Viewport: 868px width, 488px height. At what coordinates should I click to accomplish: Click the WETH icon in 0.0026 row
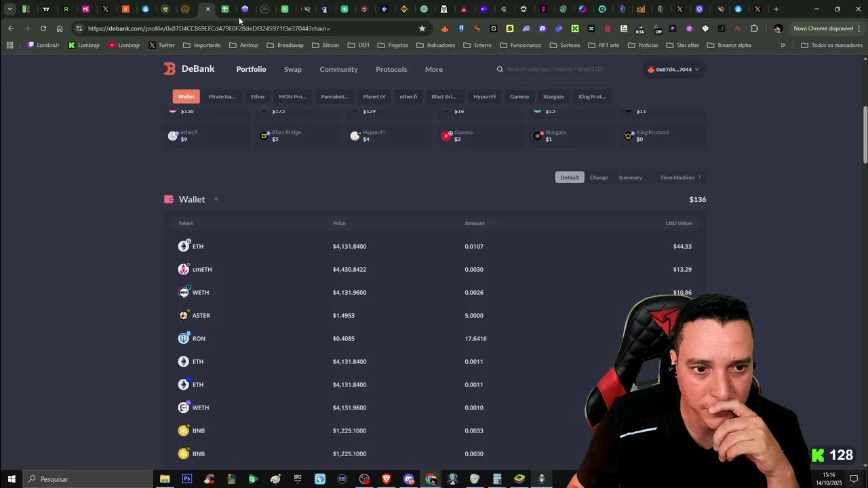184,292
